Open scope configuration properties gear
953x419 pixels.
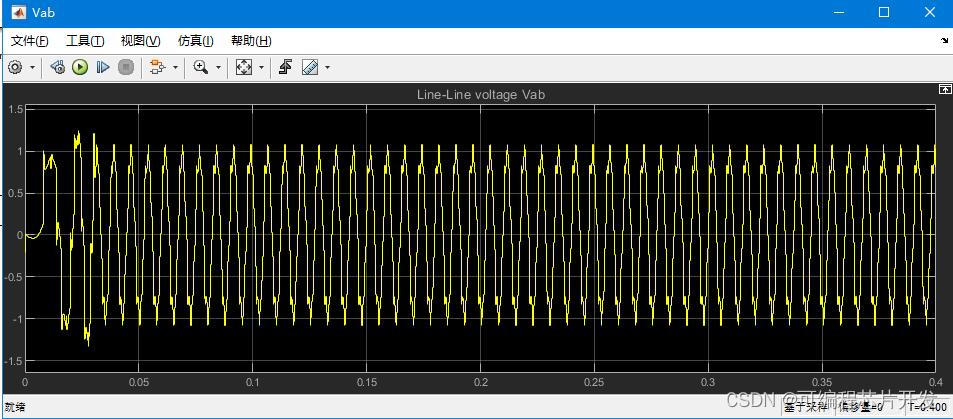click(x=15, y=67)
